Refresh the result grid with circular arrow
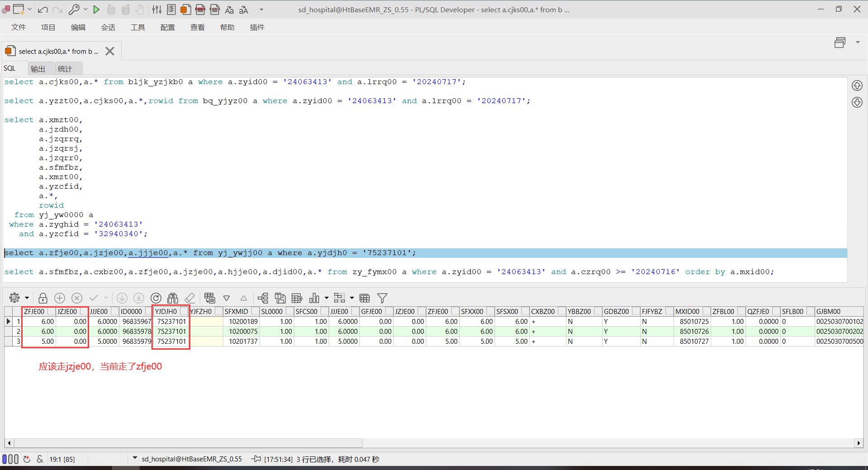868x470 pixels. coord(156,298)
